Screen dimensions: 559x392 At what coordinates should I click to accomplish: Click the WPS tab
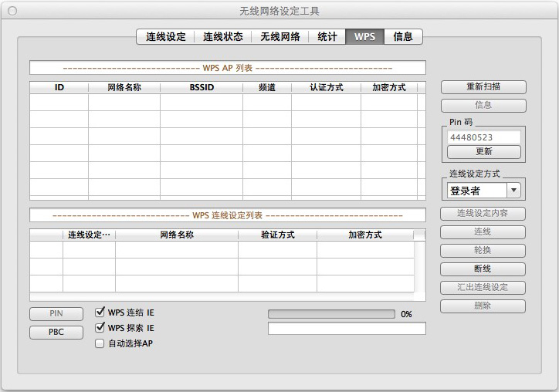[x=364, y=37]
